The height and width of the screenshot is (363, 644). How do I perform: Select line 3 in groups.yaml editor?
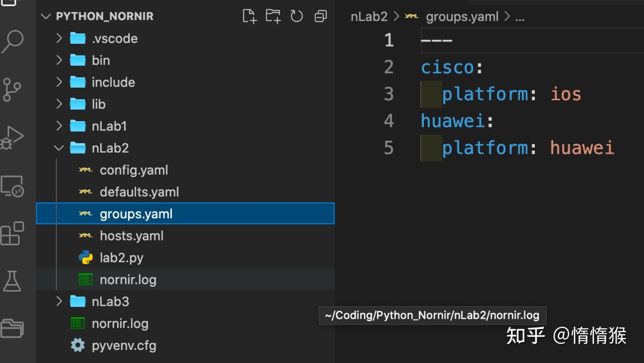[x=388, y=94]
